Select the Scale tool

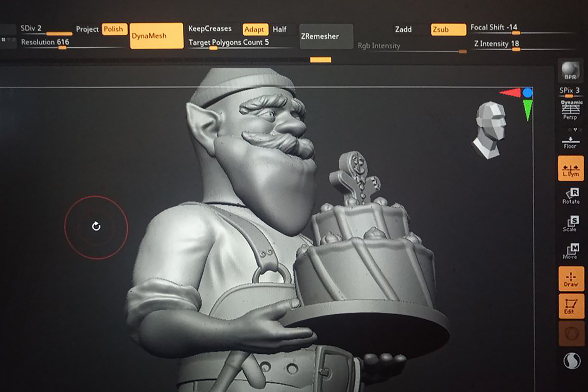point(571,224)
